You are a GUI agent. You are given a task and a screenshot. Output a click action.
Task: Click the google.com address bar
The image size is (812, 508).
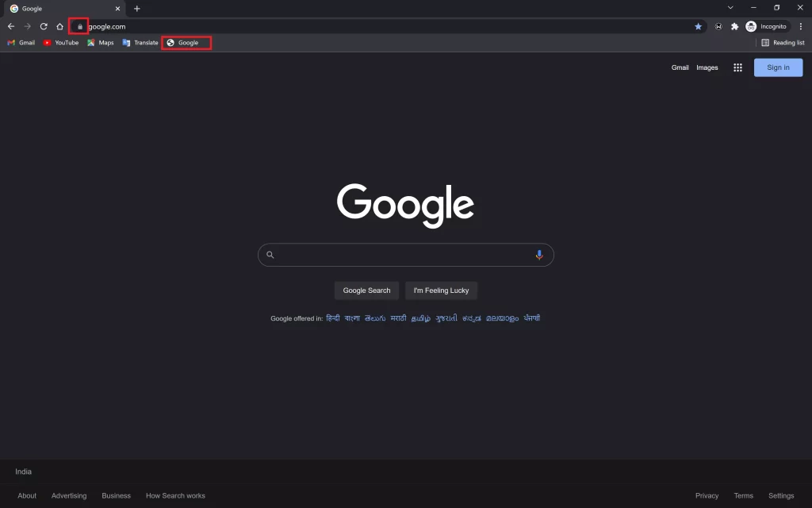point(389,26)
